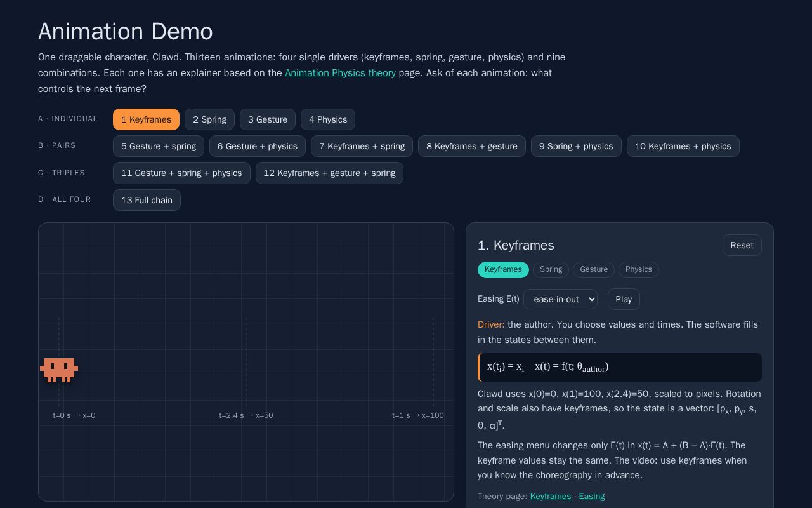Click the D · ALL FOUR group label
Screen dimensions: 812x508
pyautogui.click(x=65, y=200)
